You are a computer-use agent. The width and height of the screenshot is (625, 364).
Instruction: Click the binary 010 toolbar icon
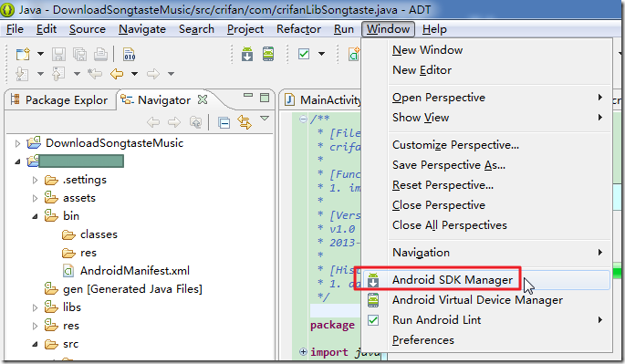click(130, 54)
